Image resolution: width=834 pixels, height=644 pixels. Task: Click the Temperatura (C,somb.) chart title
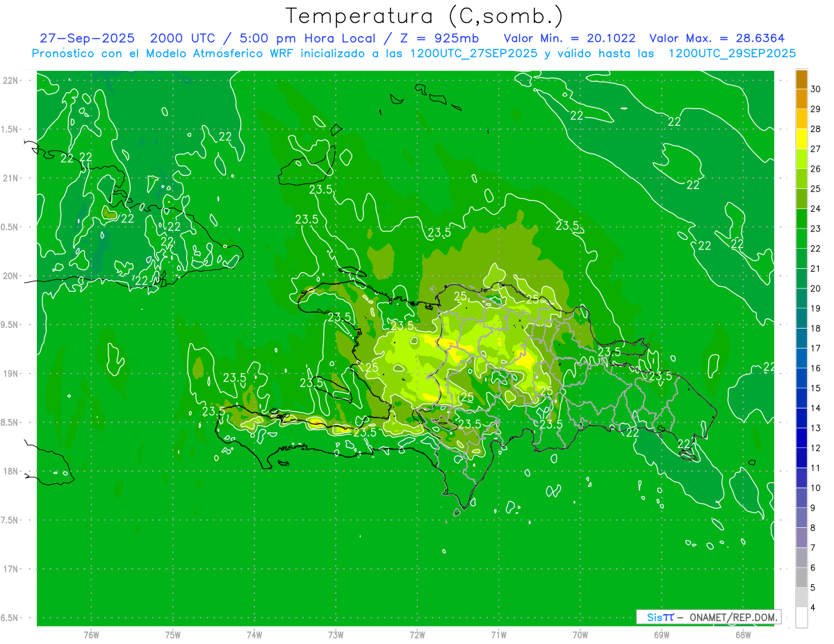click(424, 15)
